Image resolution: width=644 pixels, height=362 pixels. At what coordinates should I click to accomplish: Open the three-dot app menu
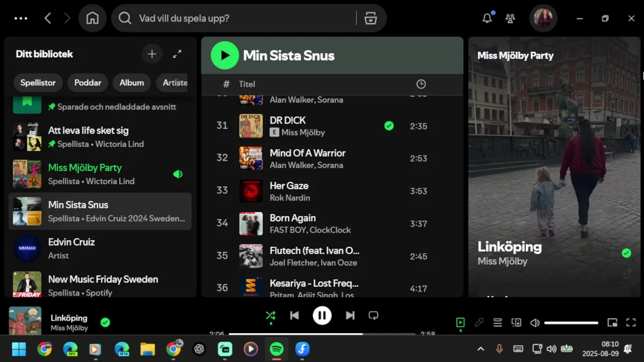(x=21, y=19)
